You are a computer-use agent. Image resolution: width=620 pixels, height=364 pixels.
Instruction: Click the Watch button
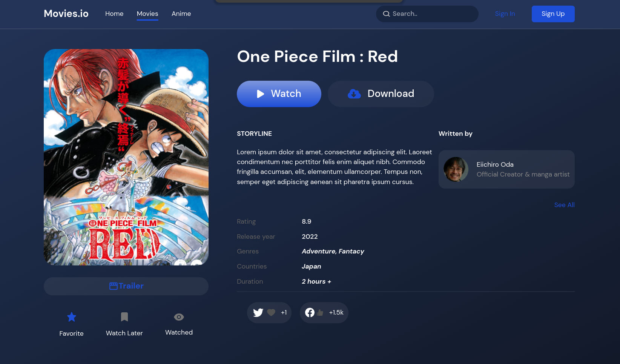click(279, 94)
